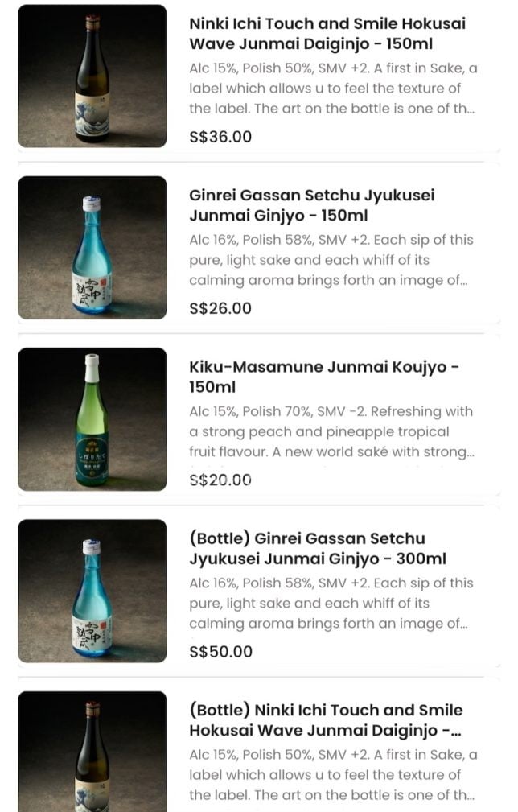Select Ninki Ichi Touch and Smile 150ml title

click(x=327, y=34)
